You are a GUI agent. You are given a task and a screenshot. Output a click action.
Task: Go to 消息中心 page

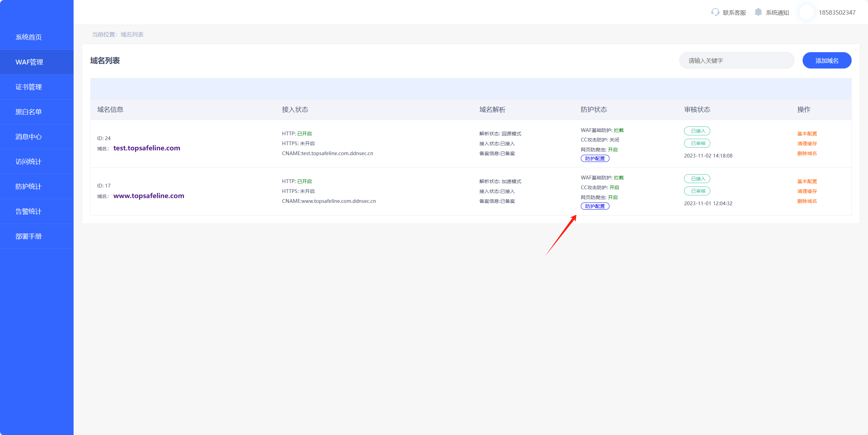point(29,137)
